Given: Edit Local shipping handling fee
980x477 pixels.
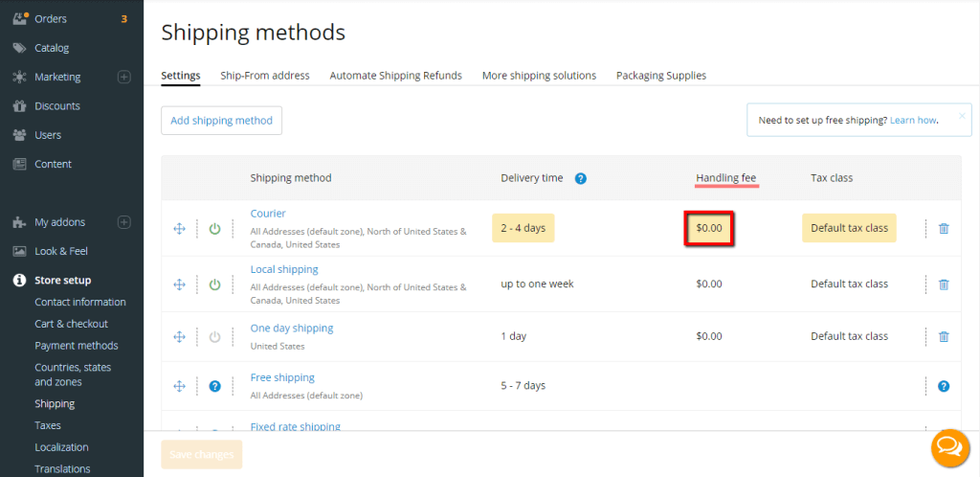Looking at the screenshot, I should point(709,284).
